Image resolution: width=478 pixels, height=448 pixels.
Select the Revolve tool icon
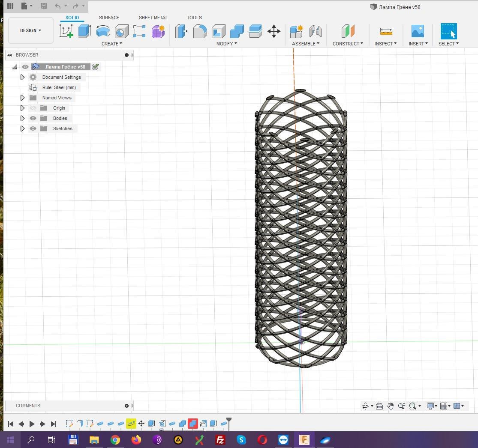pyautogui.click(x=103, y=31)
